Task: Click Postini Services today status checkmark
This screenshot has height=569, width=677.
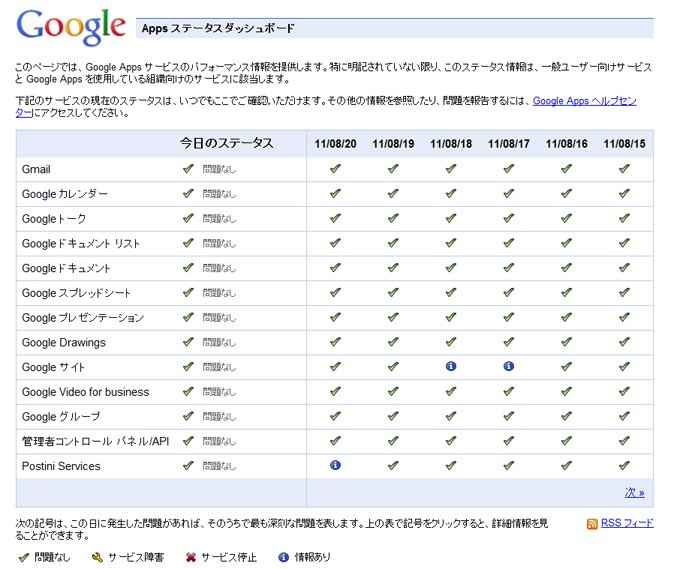Action: tap(188, 465)
